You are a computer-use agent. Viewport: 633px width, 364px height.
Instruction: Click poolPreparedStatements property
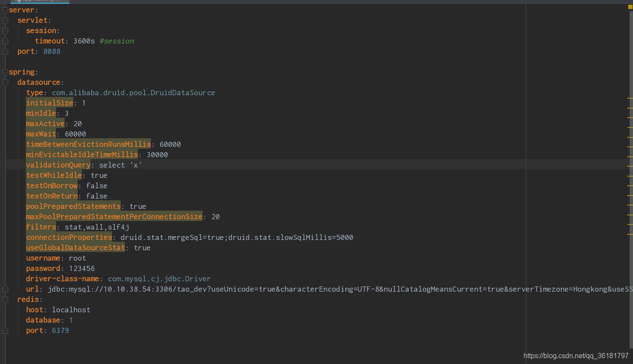[73, 206]
